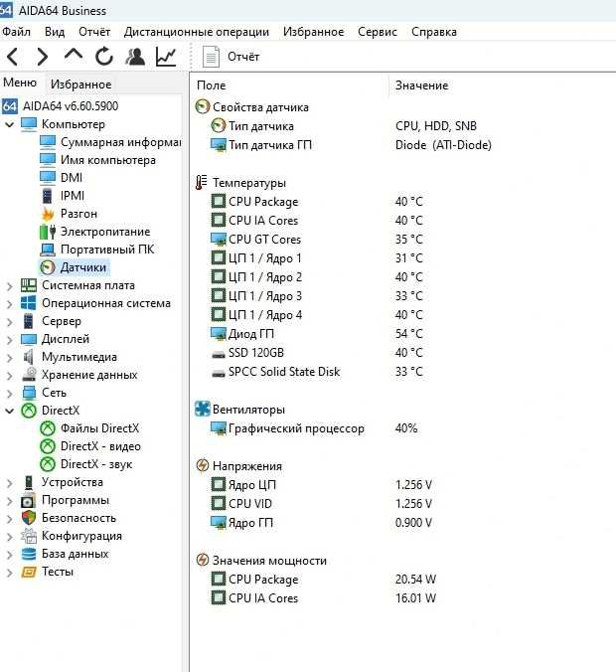Click the Хранение данных drive icon
The height and width of the screenshot is (672, 616).
coord(29,375)
